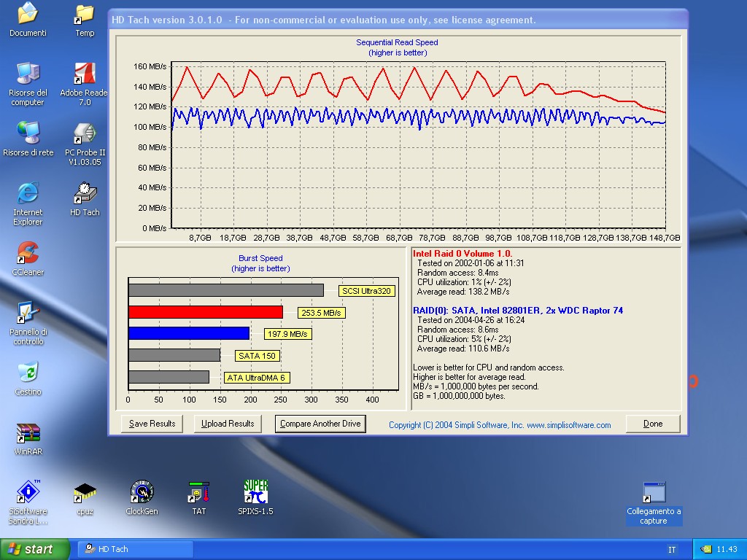Click Upload Results button
The image size is (747, 560).
coord(228,424)
